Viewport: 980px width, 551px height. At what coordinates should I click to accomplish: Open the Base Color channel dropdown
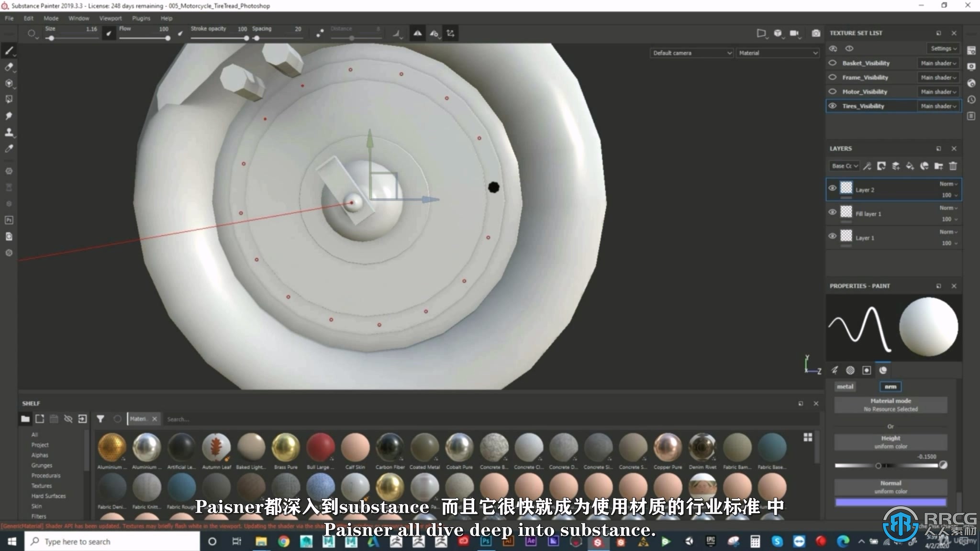(845, 166)
